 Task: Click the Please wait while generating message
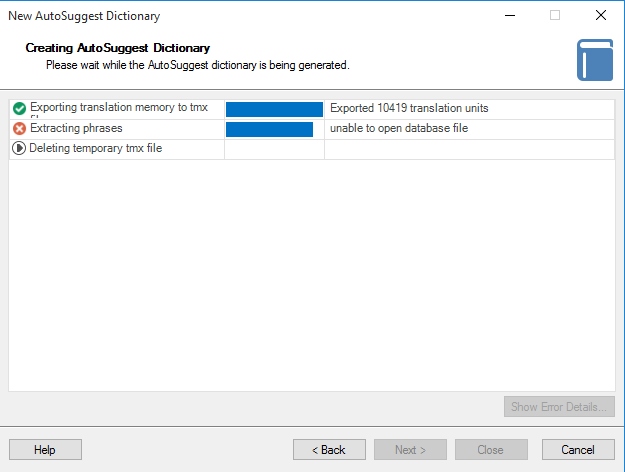click(x=198, y=65)
